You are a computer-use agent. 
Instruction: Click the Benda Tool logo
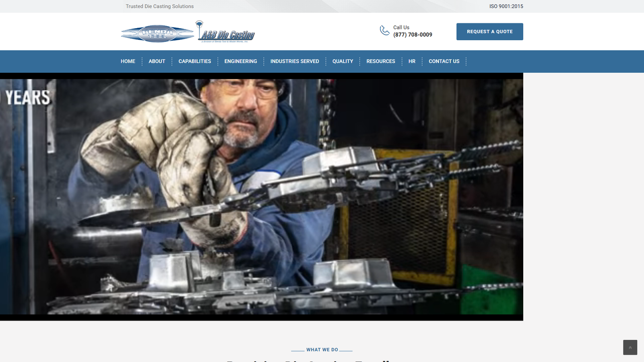[157, 32]
